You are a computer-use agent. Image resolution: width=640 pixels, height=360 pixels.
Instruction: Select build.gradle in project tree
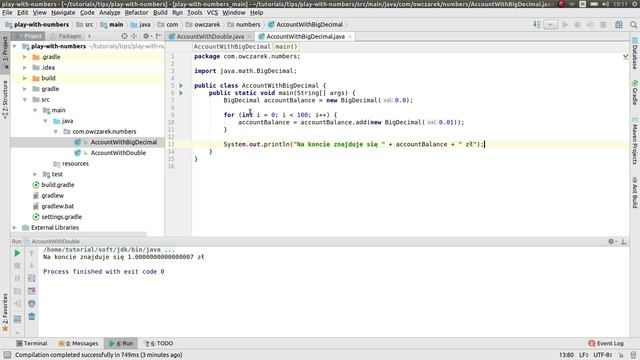pyautogui.click(x=58, y=185)
